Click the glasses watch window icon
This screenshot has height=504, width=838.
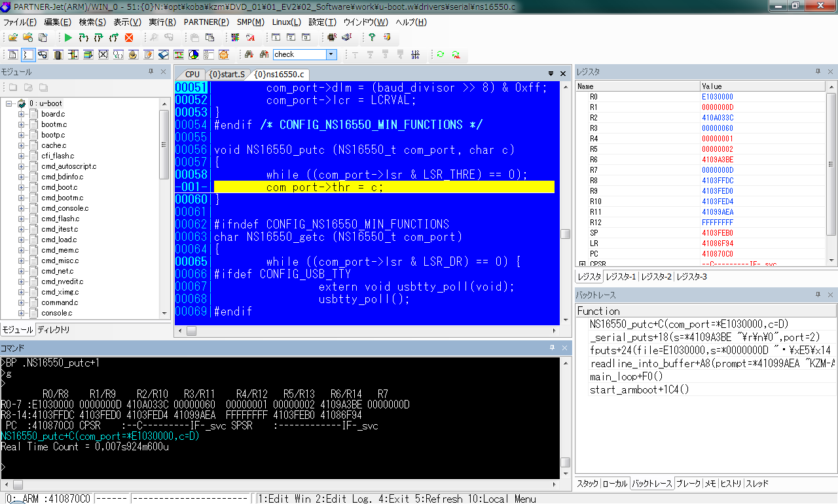pyautogui.click(x=43, y=55)
